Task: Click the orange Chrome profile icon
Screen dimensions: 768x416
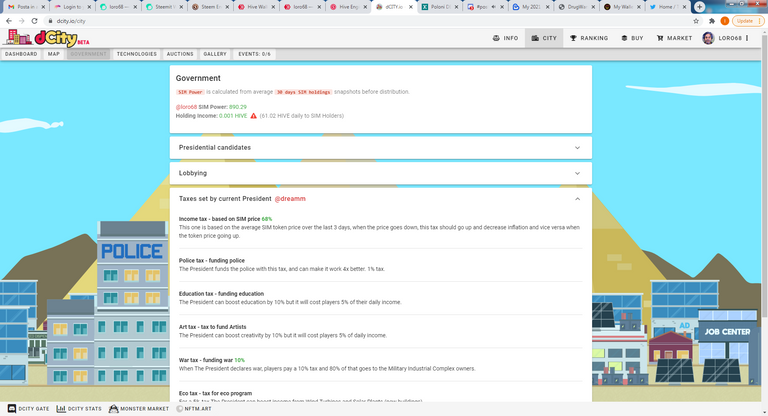Action: [724, 21]
